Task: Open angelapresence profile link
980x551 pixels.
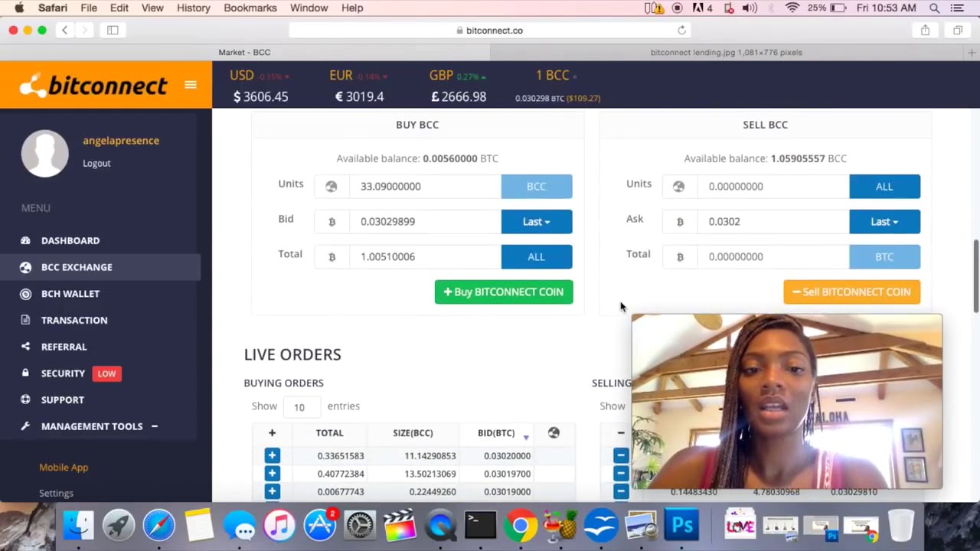Action: pos(121,141)
